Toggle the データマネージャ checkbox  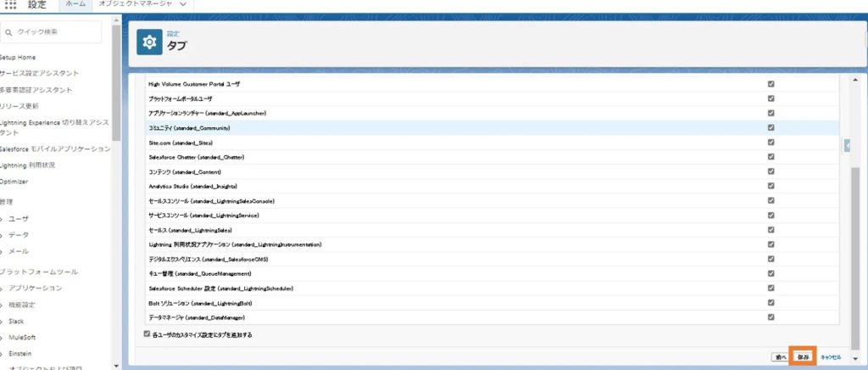pyautogui.click(x=771, y=317)
